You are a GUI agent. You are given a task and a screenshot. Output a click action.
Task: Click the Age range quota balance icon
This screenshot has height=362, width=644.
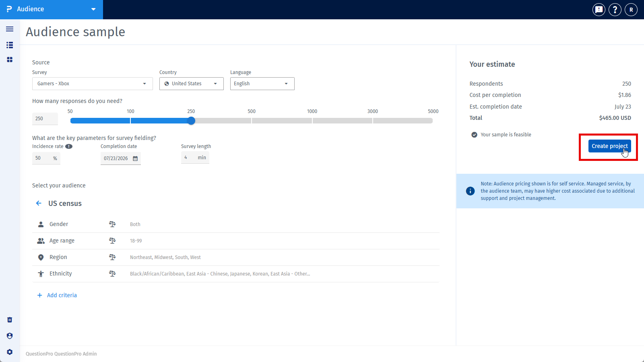pyautogui.click(x=112, y=241)
